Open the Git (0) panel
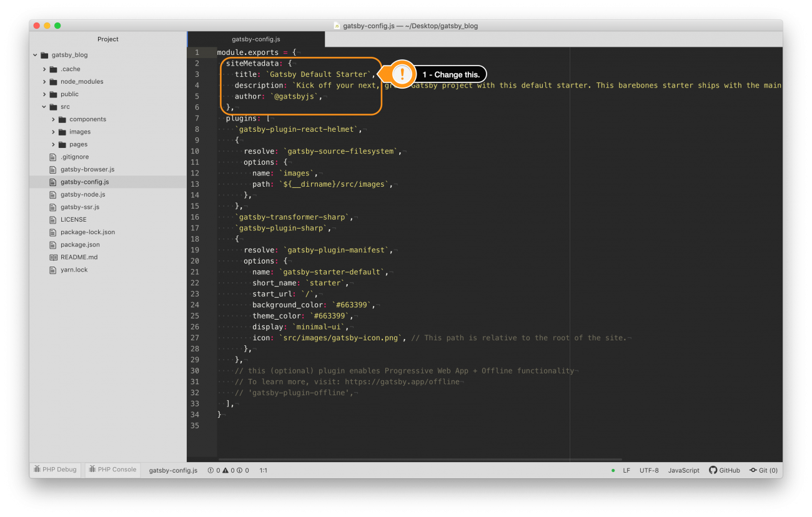The image size is (812, 517). click(x=764, y=470)
